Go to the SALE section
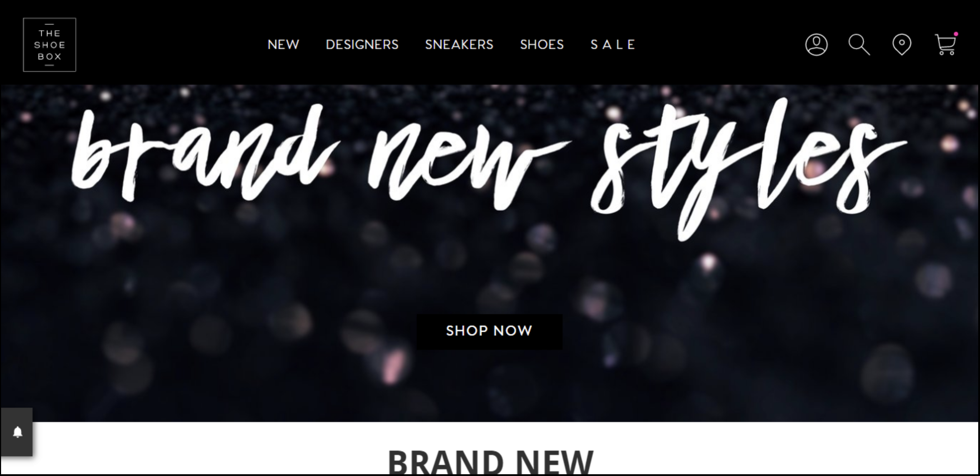Screen dimensions: 980x476 pos(612,45)
